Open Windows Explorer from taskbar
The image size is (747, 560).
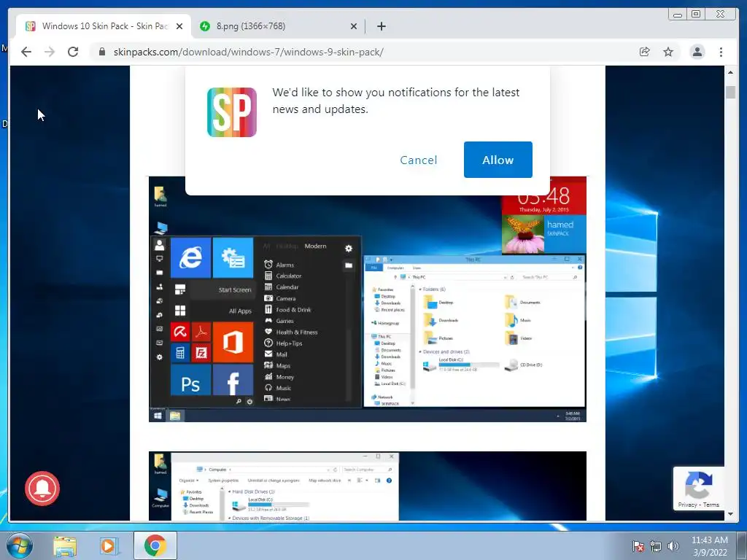tap(65, 546)
